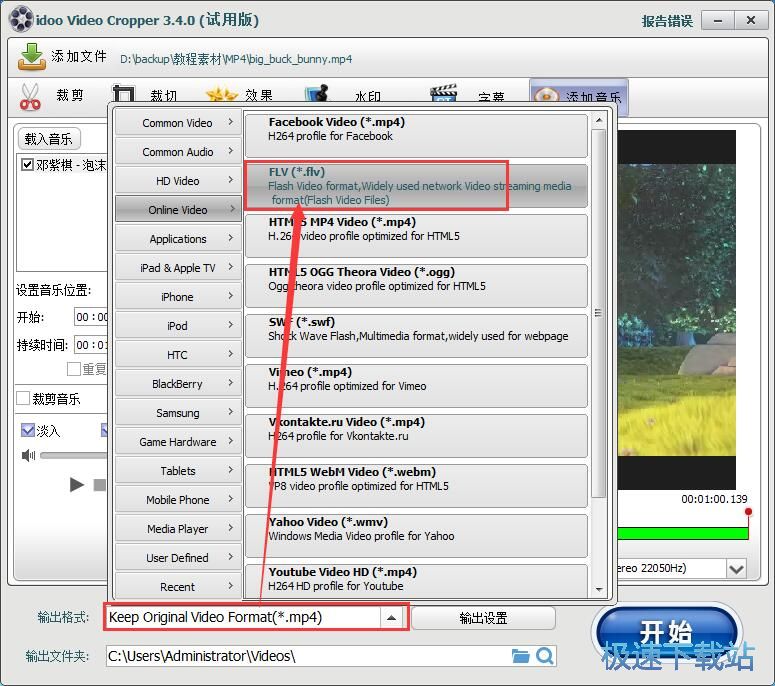The image size is (775, 686).
Task: Enable the 重复 repeat checkbox
Action: pyautogui.click(x=74, y=369)
